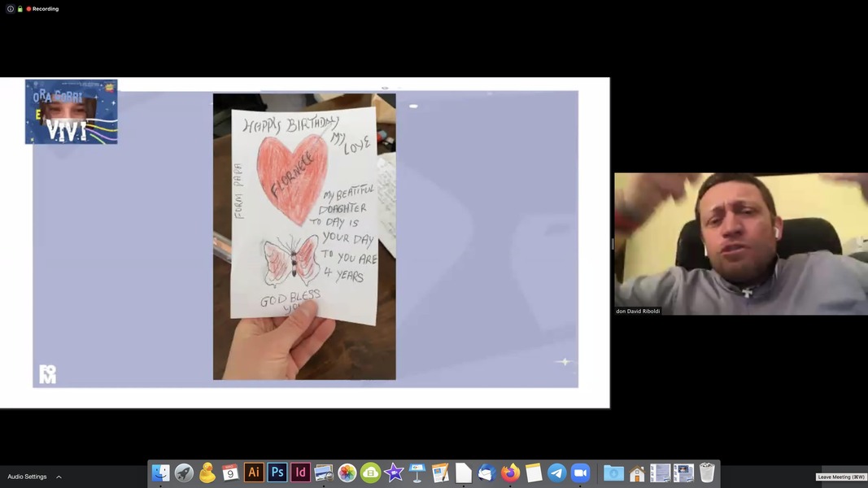Open Finder from the dock
Image resolution: width=868 pixels, height=488 pixels.
click(161, 473)
